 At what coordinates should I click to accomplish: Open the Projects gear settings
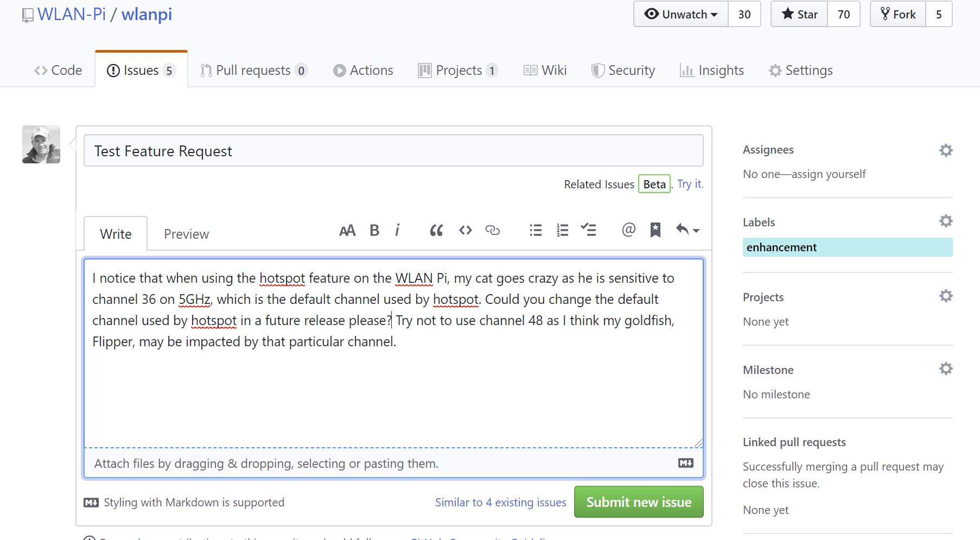[x=946, y=296]
